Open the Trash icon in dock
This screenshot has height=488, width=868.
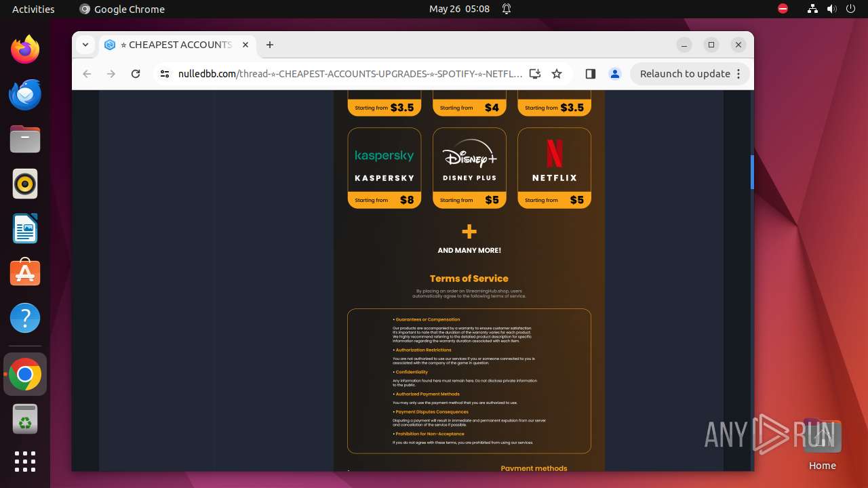(25, 419)
